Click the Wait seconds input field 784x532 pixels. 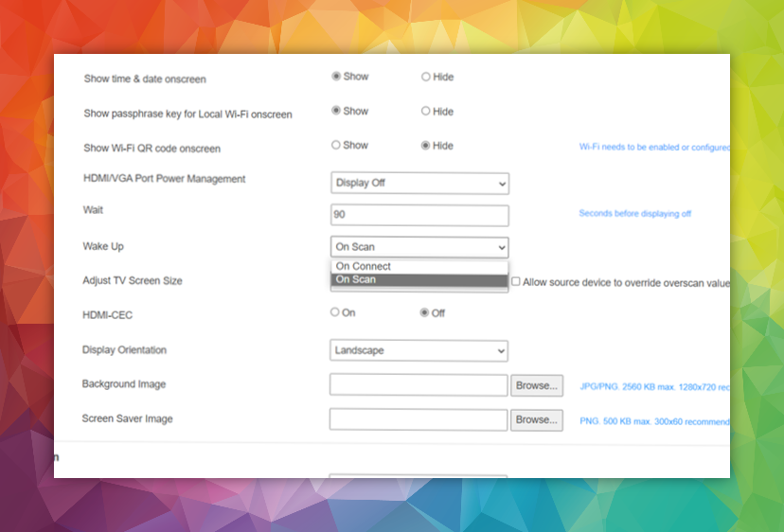[x=419, y=215]
